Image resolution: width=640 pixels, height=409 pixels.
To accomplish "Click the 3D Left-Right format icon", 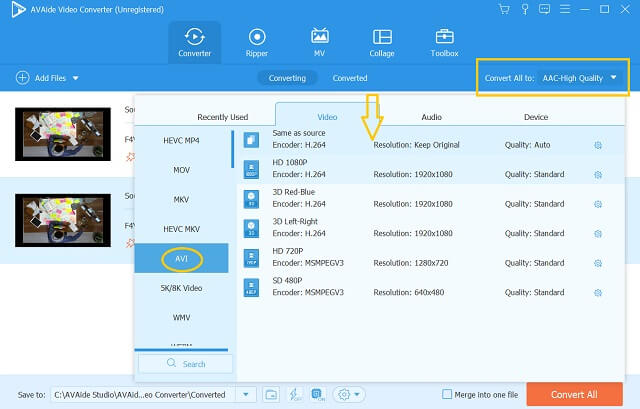I will point(251,228).
